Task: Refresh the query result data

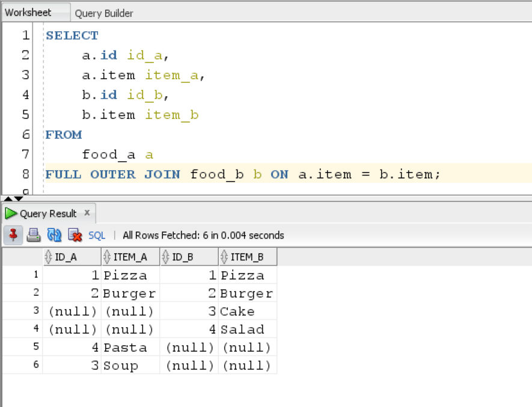Action: tap(53, 235)
